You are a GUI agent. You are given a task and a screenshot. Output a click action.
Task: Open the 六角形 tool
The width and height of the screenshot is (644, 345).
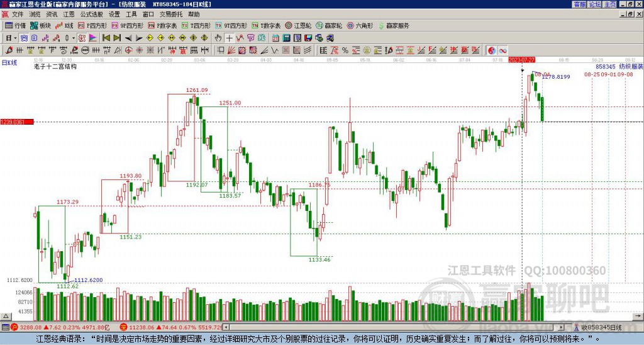point(360,25)
